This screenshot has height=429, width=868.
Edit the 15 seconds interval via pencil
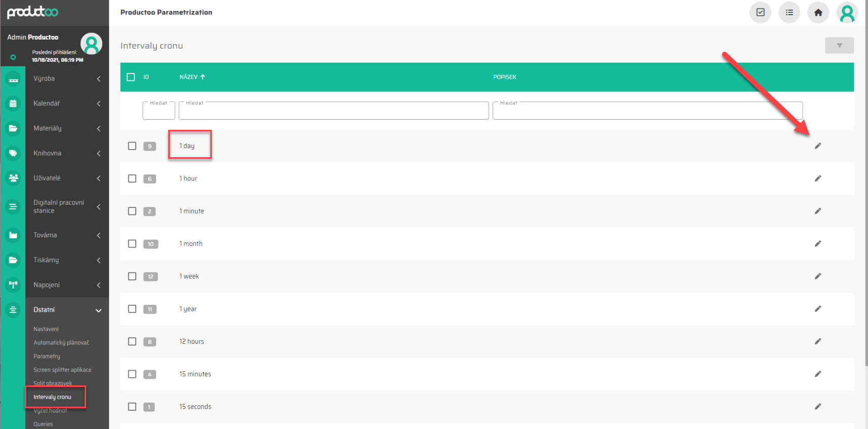pyautogui.click(x=817, y=407)
